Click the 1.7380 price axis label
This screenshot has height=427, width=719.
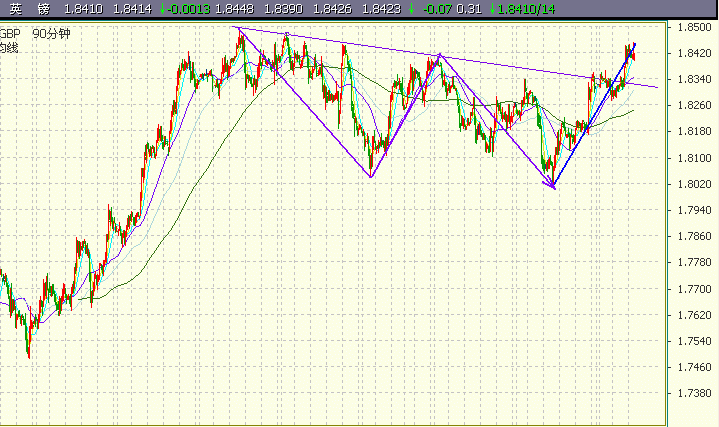coord(694,394)
